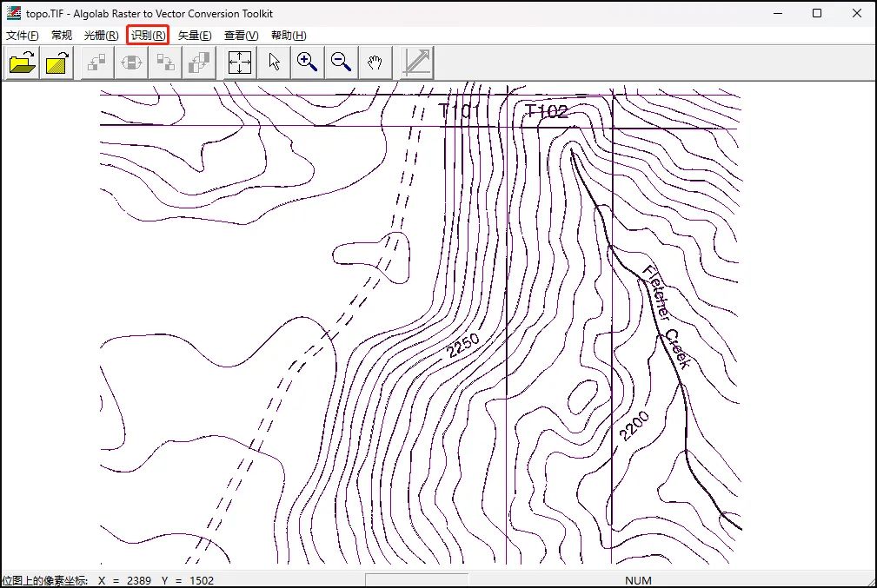This screenshot has height=588, width=877.
Task: Open the 帮助(H) menu
Action: pyautogui.click(x=289, y=36)
